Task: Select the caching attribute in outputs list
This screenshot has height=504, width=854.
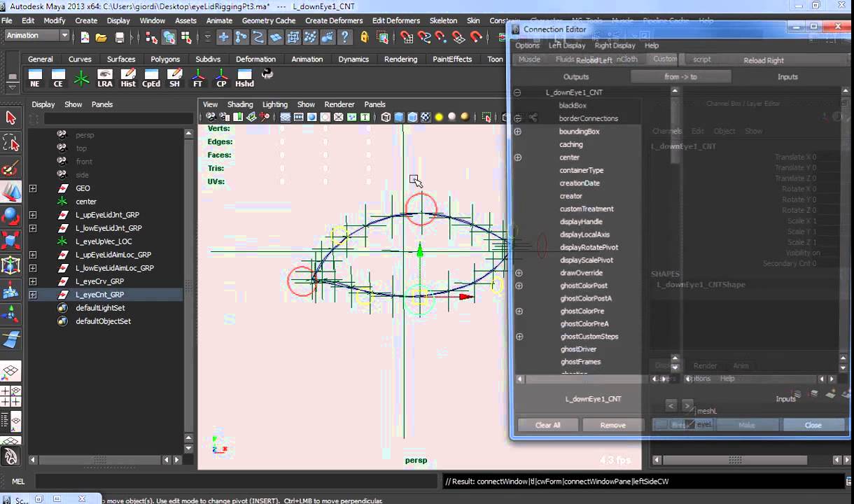Action: pos(571,144)
